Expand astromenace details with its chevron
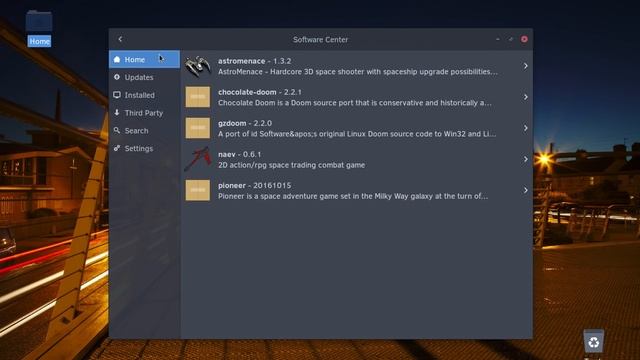 (x=526, y=66)
